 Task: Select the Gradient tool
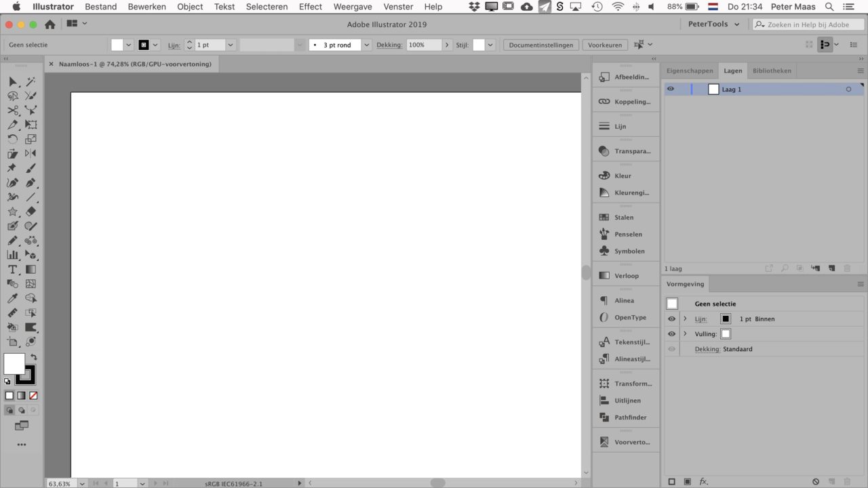point(31,270)
